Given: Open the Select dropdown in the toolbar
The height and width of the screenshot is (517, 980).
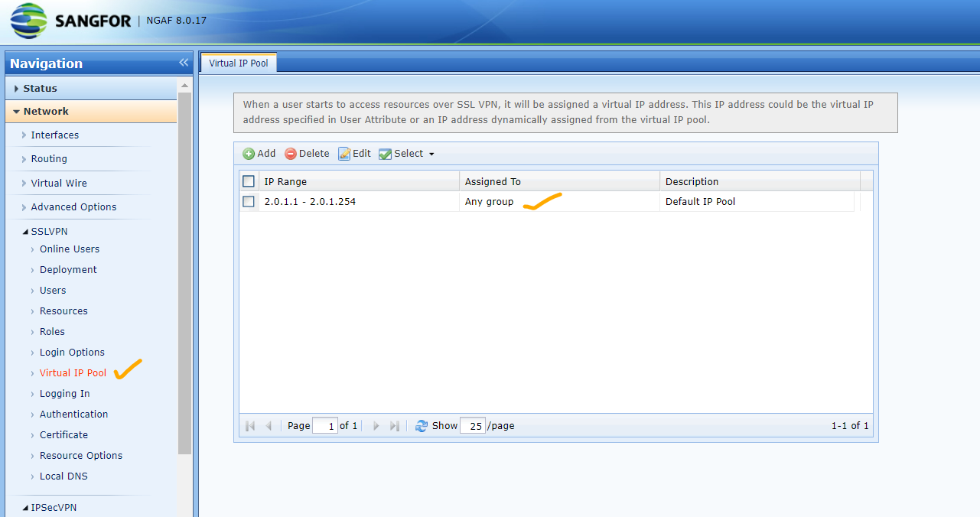Looking at the screenshot, I should pyautogui.click(x=407, y=154).
